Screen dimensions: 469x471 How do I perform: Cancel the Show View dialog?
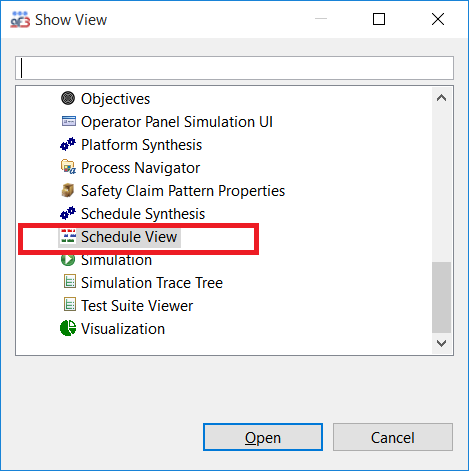393,437
